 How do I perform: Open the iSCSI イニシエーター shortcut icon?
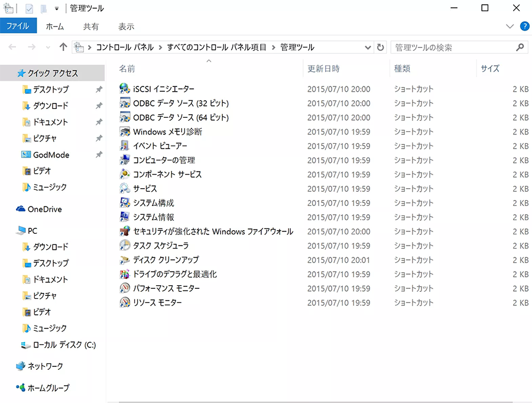(125, 89)
